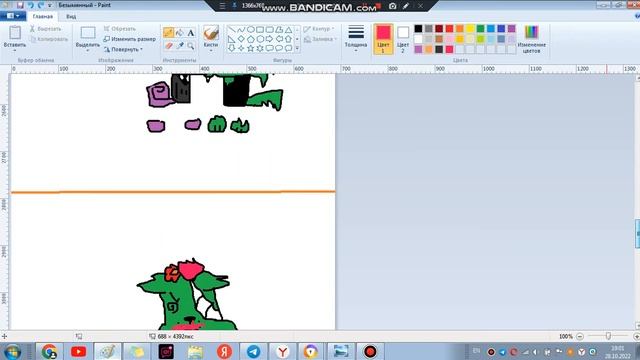This screenshot has width=640, height=360.
Task: Click the Select (Выделить) rectangle icon
Action: coord(88,33)
